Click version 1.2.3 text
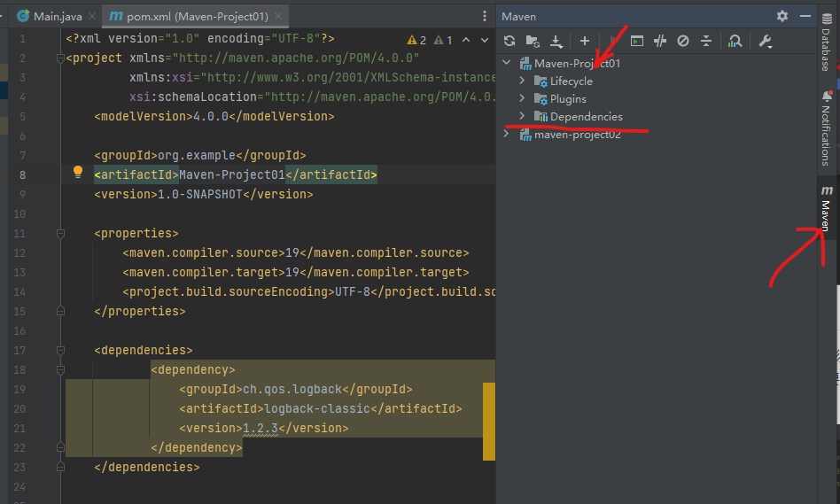The width and height of the screenshot is (840, 504). click(x=261, y=428)
